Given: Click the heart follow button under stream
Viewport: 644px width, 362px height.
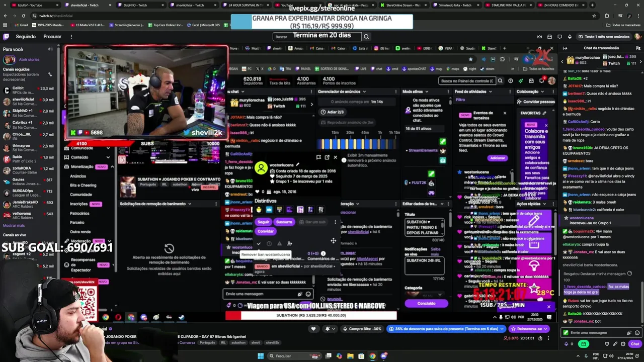Looking at the screenshot, I should click(x=313, y=329).
